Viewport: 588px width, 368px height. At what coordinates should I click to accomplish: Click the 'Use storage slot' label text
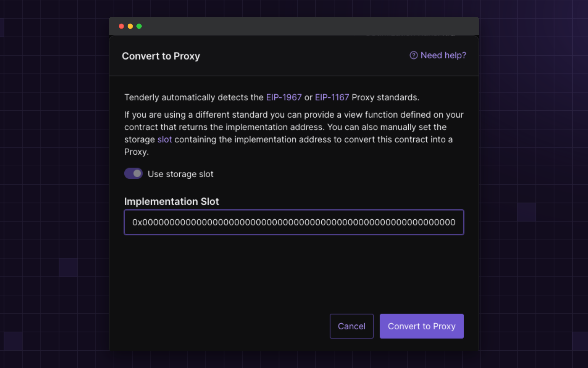[x=181, y=174]
